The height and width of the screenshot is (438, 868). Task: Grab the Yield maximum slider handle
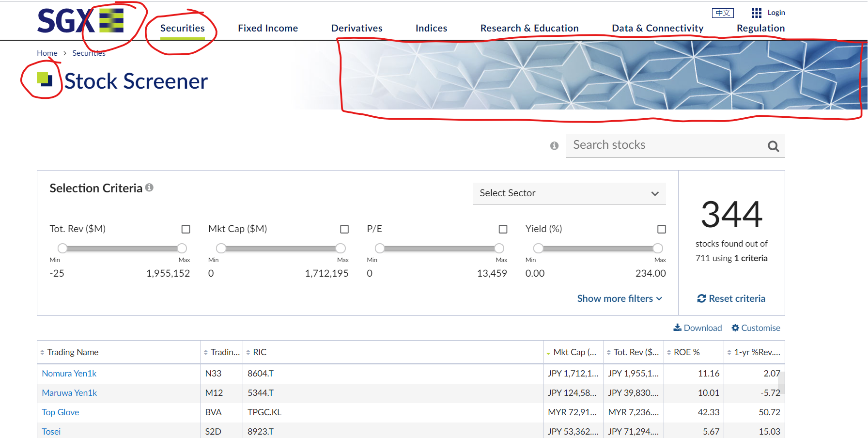point(658,249)
